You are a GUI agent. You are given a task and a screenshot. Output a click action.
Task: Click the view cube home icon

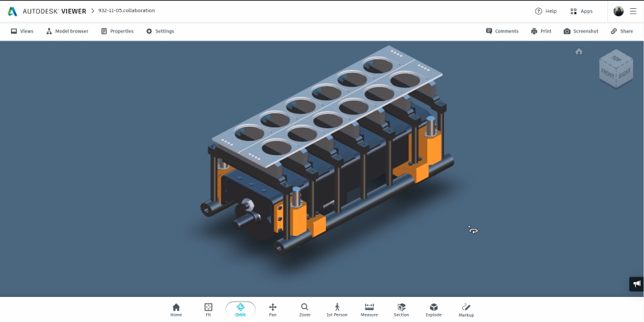click(x=579, y=52)
